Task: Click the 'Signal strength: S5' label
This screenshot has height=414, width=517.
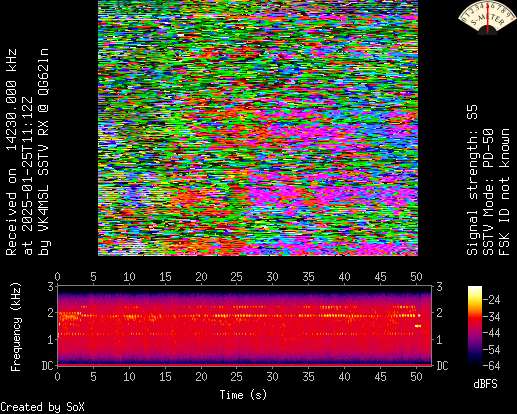Action: click(x=472, y=180)
